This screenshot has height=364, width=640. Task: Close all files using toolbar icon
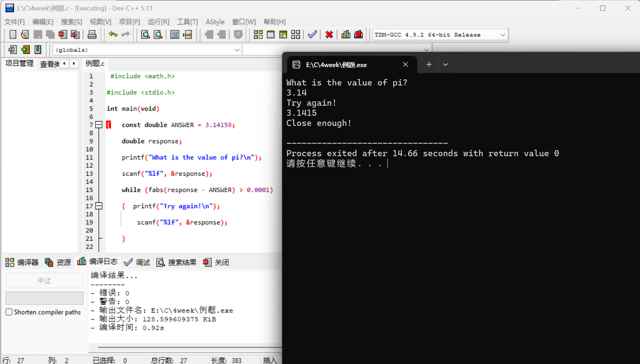tap(75, 35)
